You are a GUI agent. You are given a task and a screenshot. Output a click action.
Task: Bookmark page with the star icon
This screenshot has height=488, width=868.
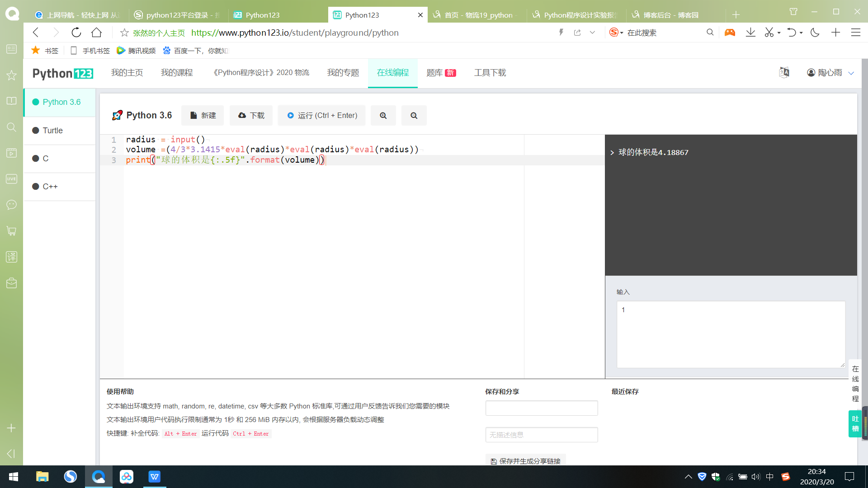[x=124, y=33]
